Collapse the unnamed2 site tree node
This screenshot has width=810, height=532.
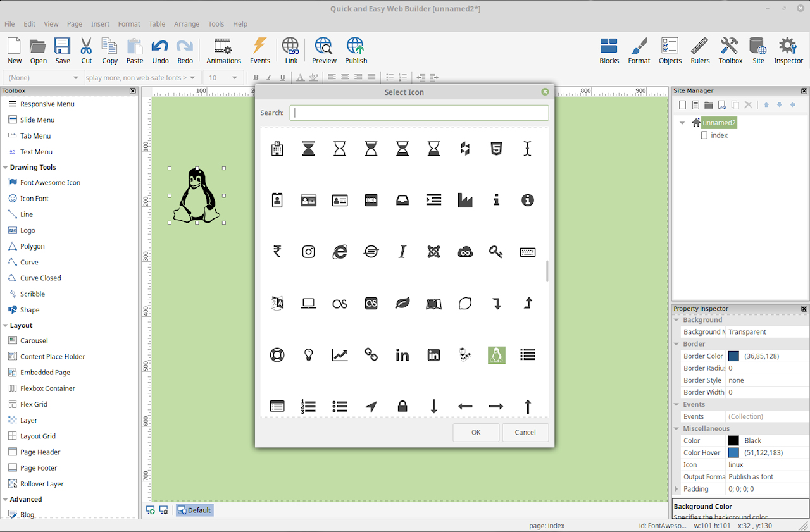pyautogui.click(x=682, y=123)
